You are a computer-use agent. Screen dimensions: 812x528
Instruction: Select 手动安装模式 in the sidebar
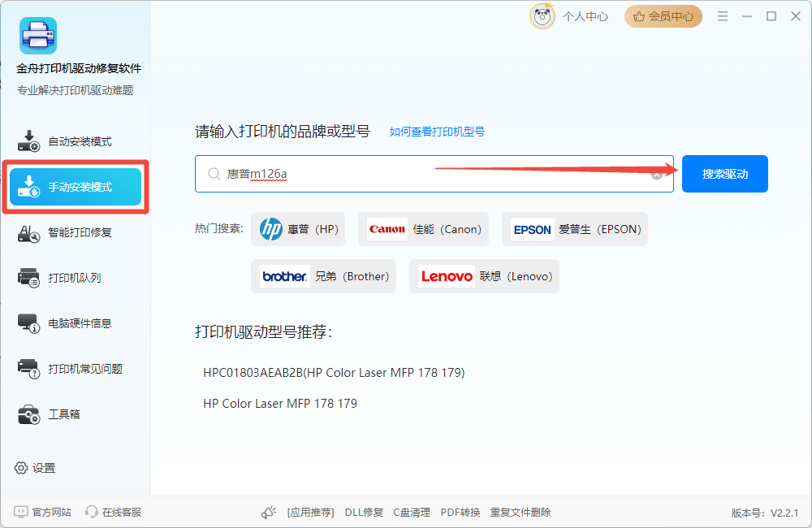coord(76,187)
